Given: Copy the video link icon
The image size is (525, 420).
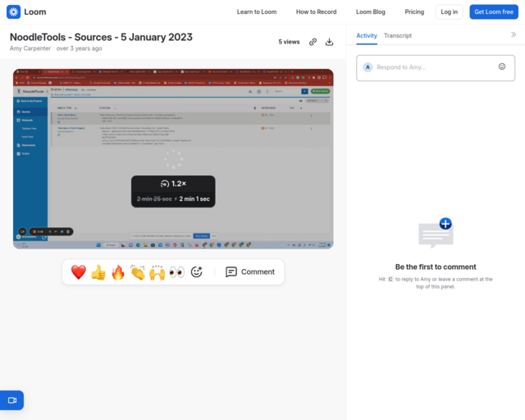Looking at the screenshot, I should [x=313, y=42].
